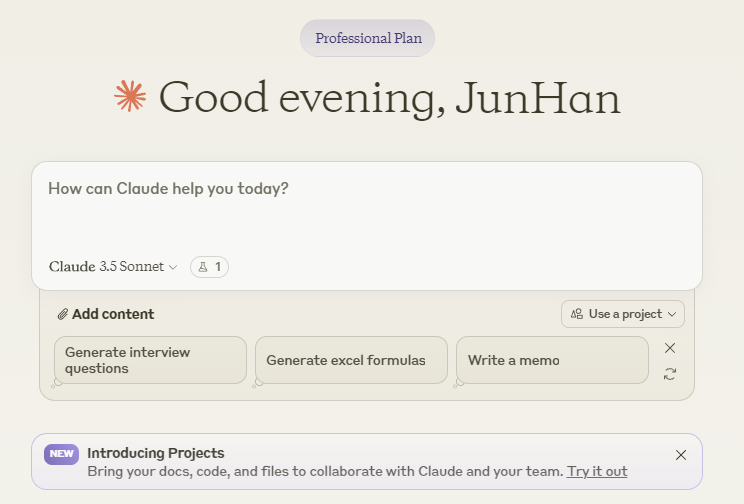Click Add content paperclip button
Screen dimensions: 744x504
(x=106, y=314)
